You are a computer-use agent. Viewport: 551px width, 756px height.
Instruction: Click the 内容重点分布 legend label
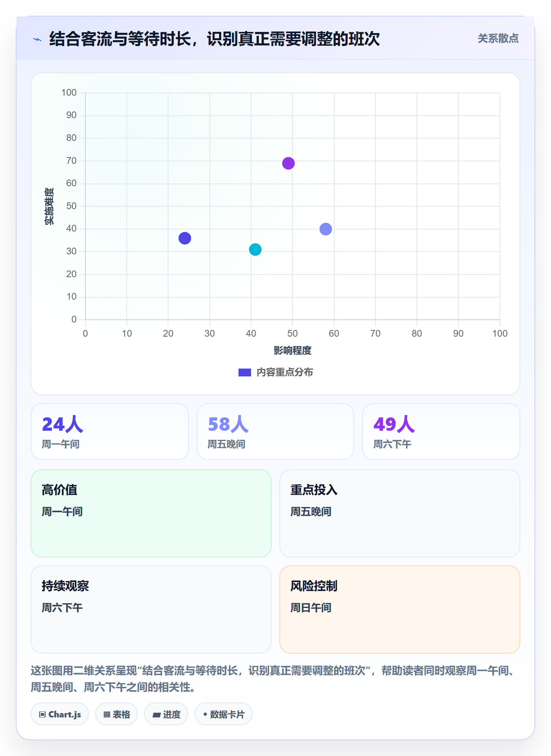coord(285,372)
